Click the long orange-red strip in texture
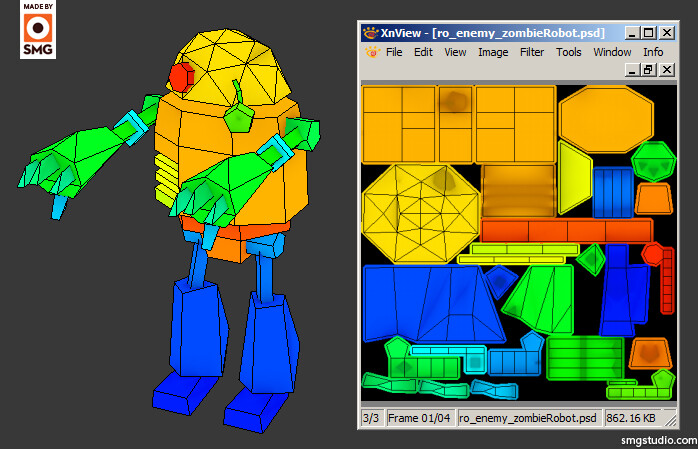Screen dimensions: 698x449 [x=567, y=231]
